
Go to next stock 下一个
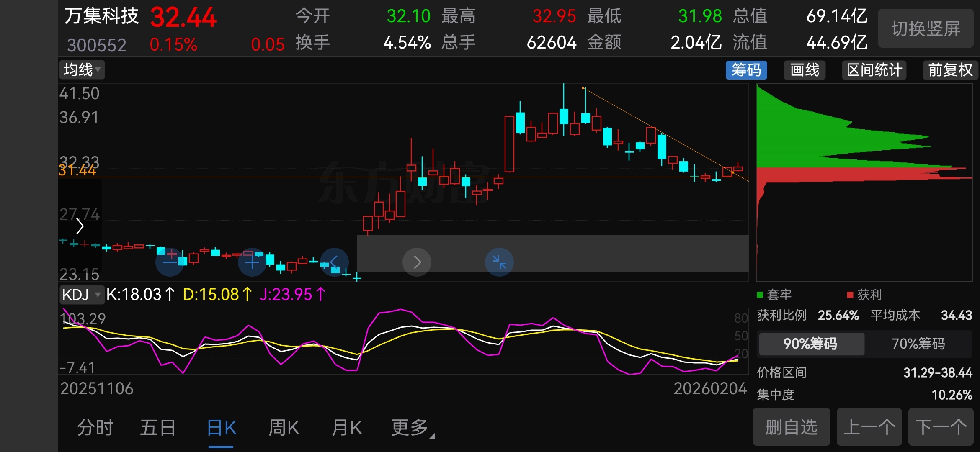coord(941,427)
